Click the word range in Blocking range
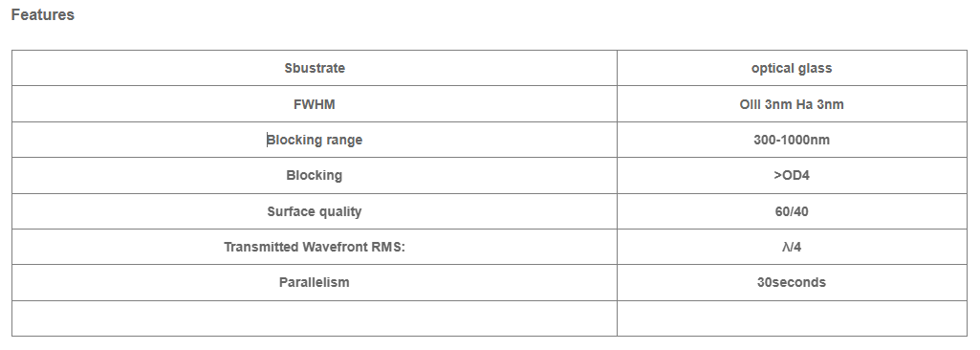 [343, 141]
